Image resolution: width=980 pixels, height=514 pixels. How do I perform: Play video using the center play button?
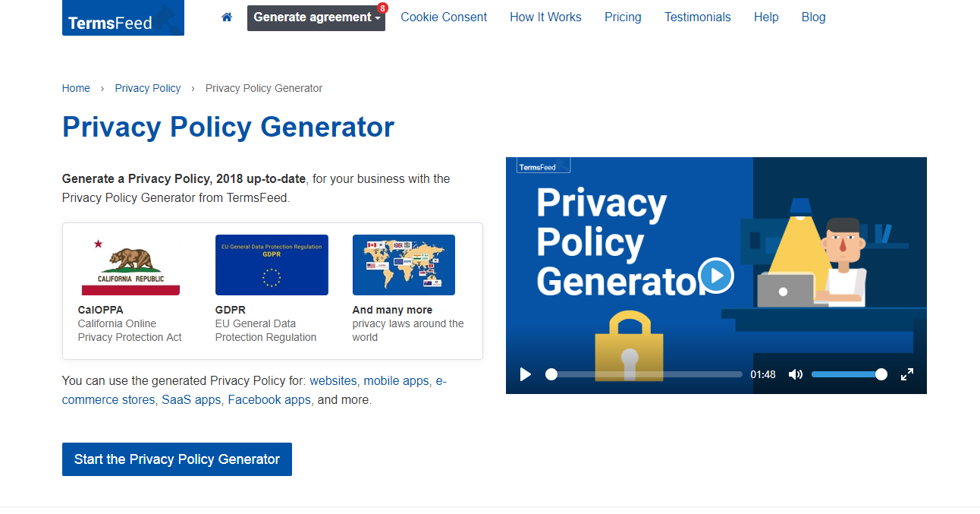[x=716, y=276]
